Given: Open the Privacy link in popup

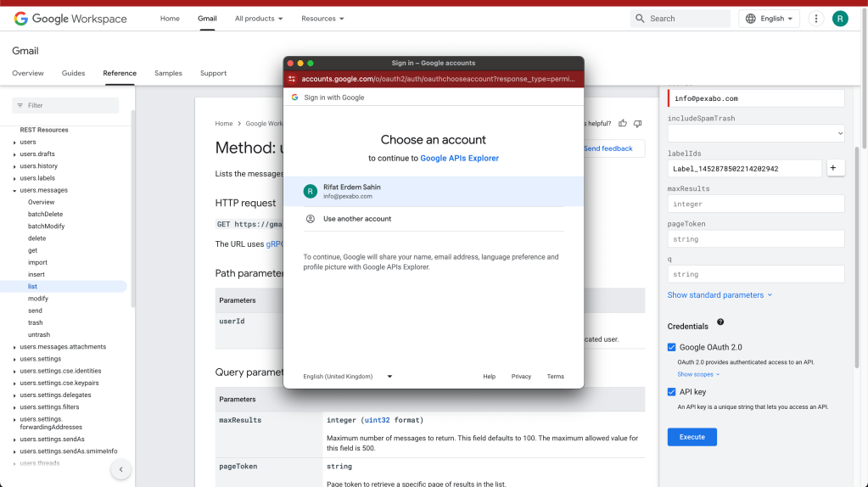Looking at the screenshot, I should coord(521,377).
